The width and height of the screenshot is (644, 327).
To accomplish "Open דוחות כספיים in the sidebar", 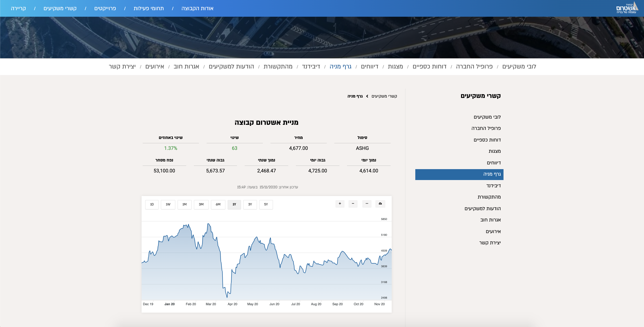I will tap(487, 140).
